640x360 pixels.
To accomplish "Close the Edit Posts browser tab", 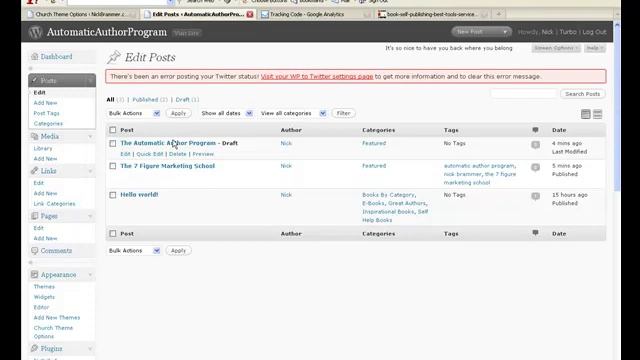I will pos(250,14).
